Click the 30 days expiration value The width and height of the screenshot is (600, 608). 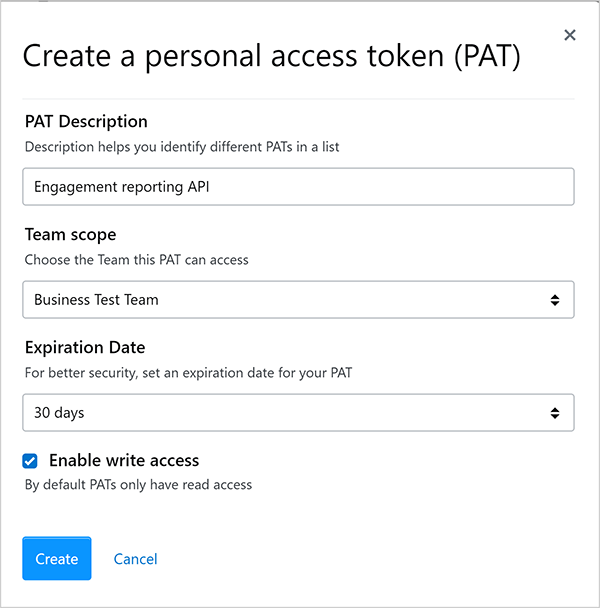point(59,412)
